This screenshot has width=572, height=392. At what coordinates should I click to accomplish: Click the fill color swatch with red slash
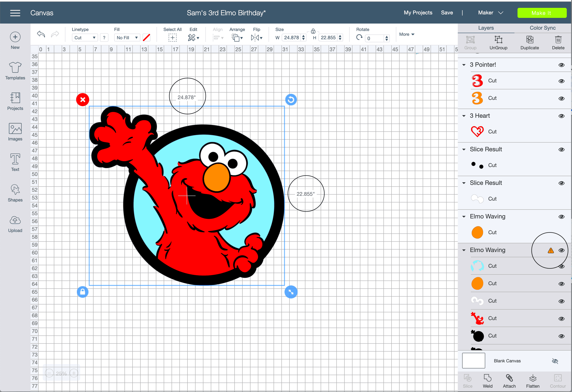click(x=146, y=38)
